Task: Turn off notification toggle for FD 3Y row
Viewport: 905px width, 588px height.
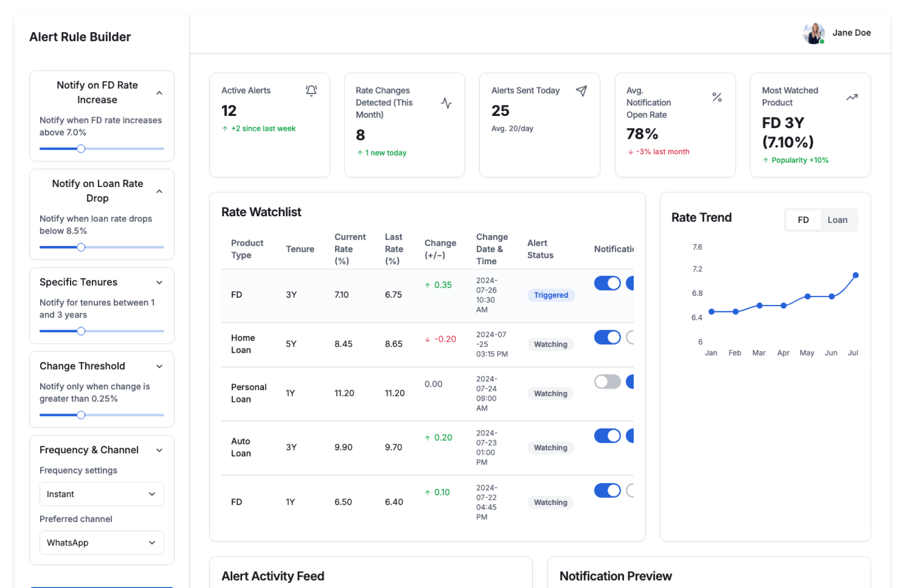Action: pyautogui.click(x=607, y=283)
